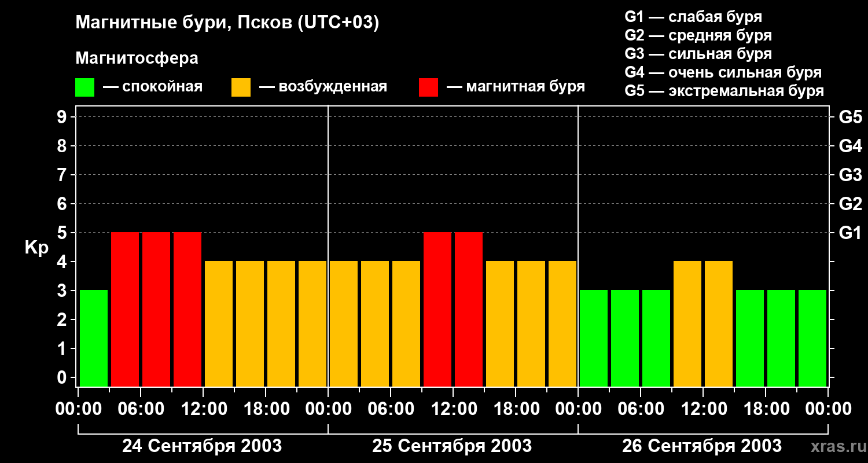
Task: Click the orange 12:00–15:00 bar on 24 Сентября
Action: [x=219, y=324]
